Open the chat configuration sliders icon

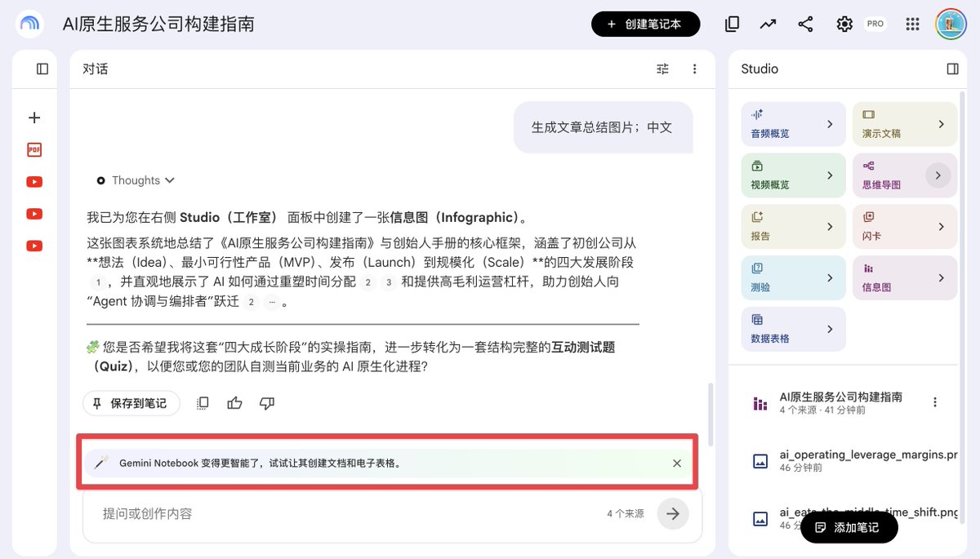point(662,69)
